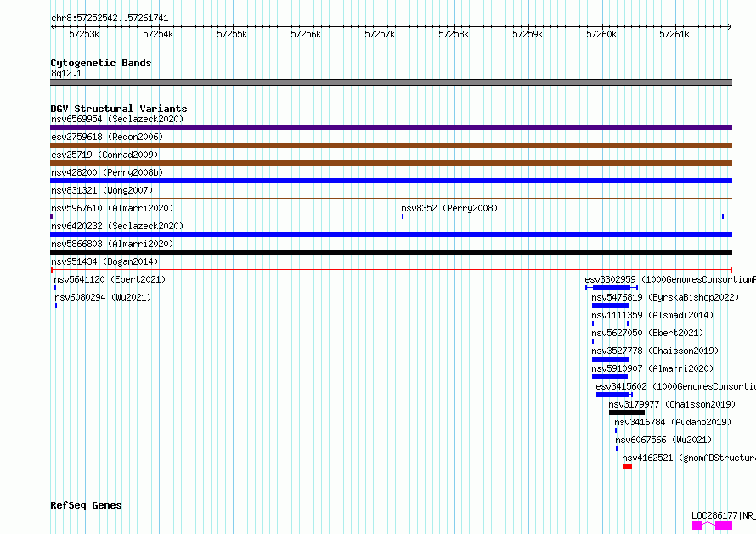Open esv25719 (Conrad2009) variant label
The height and width of the screenshot is (534, 756).
[104, 155]
